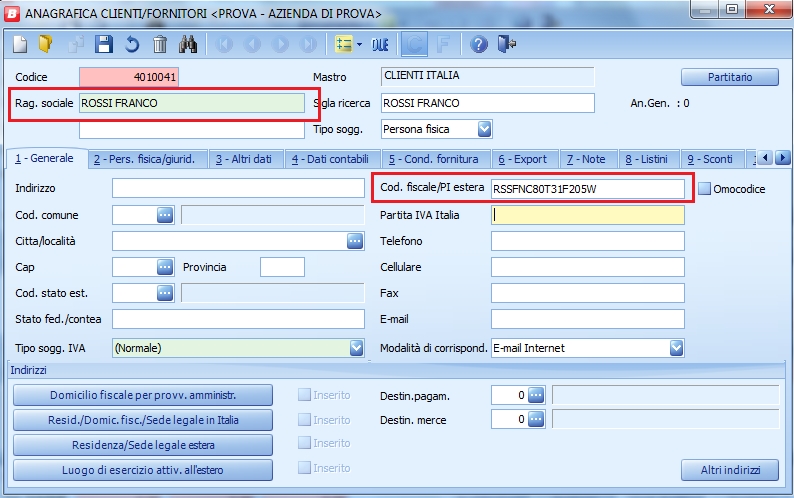This screenshot has width=794, height=498.
Task: Click the Codice field 4010041
Action: point(129,77)
